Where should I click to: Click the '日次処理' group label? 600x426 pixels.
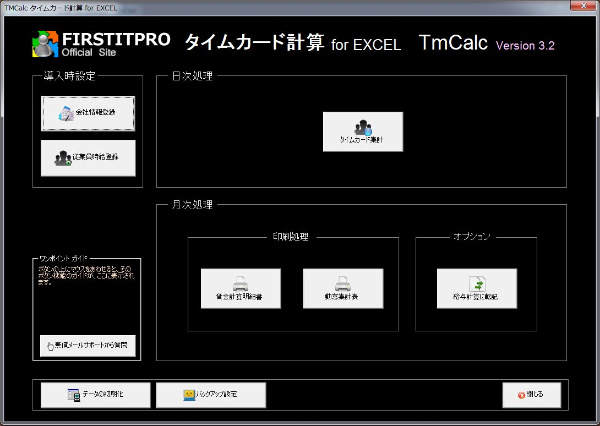(x=192, y=76)
